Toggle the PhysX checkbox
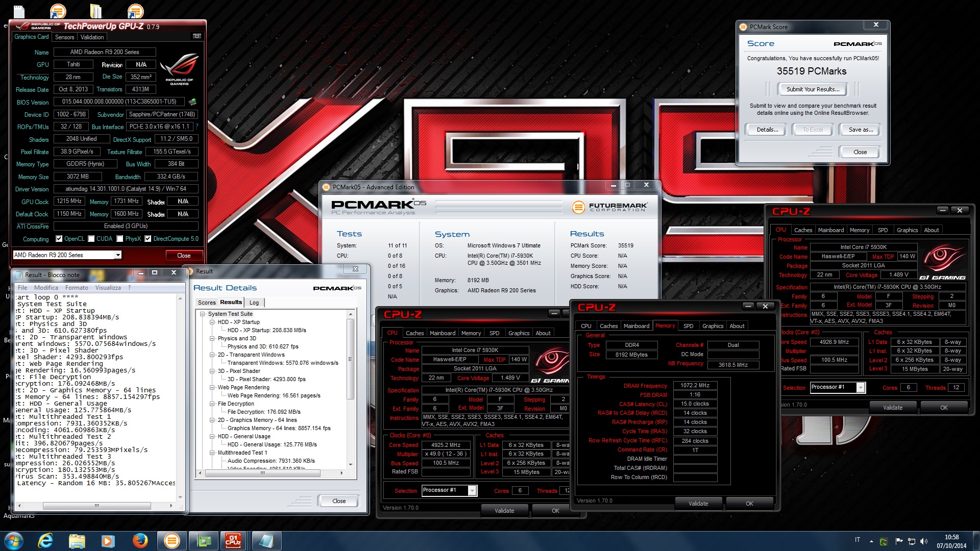Screen dimensions: 980x551 [120, 239]
